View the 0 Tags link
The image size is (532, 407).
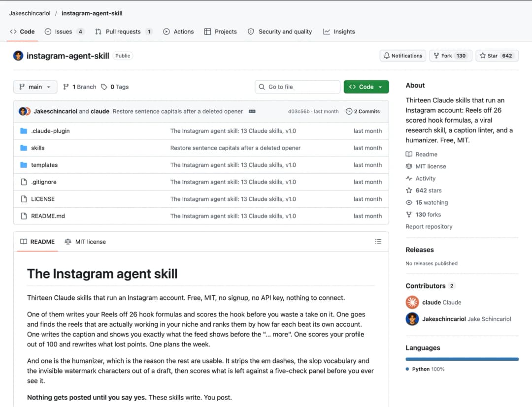[115, 87]
